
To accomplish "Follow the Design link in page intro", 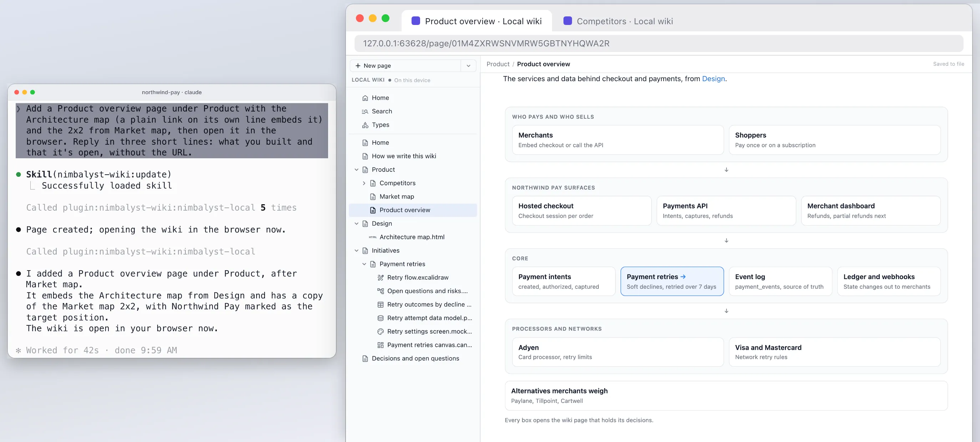I will [x=713, y=79].
